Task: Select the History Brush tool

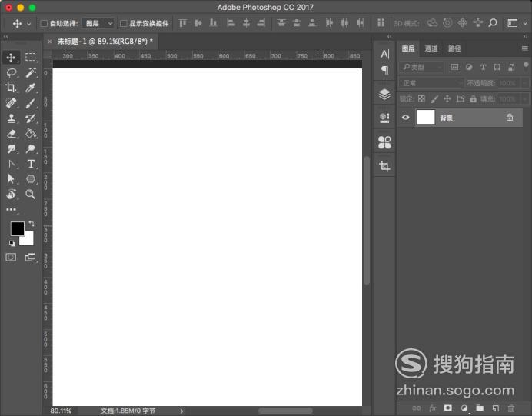Action: point(31,118)
